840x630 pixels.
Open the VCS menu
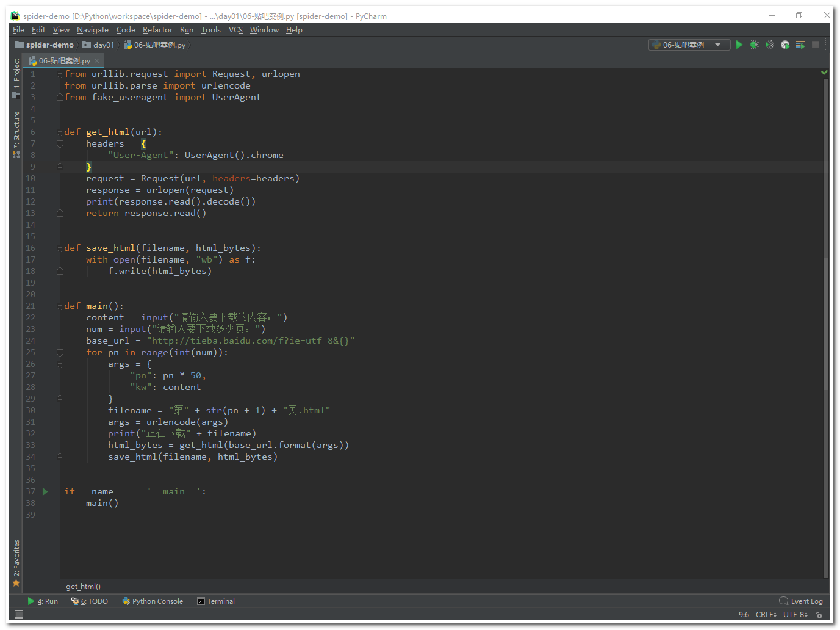235,29
